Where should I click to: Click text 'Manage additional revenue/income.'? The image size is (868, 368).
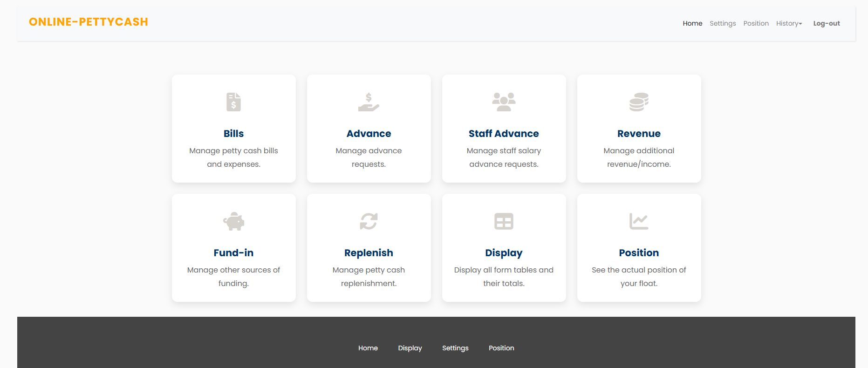[x=639, y=157]
